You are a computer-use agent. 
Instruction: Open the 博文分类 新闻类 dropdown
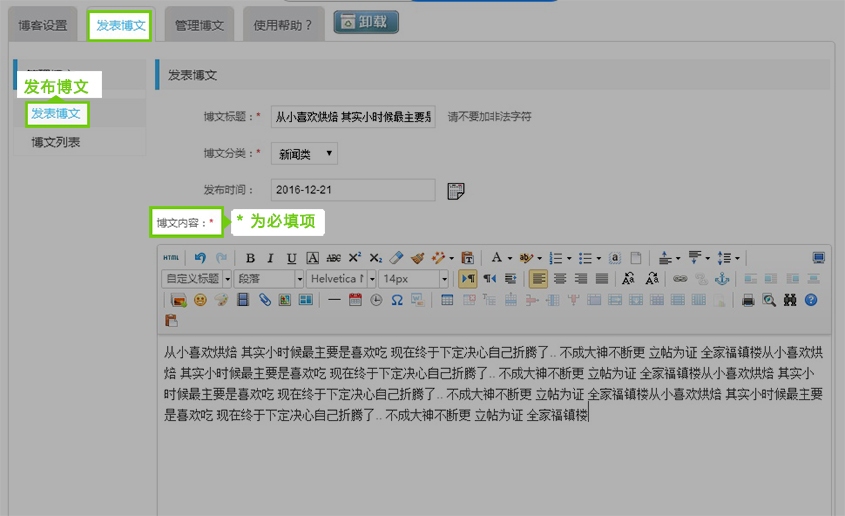(304, 153)
